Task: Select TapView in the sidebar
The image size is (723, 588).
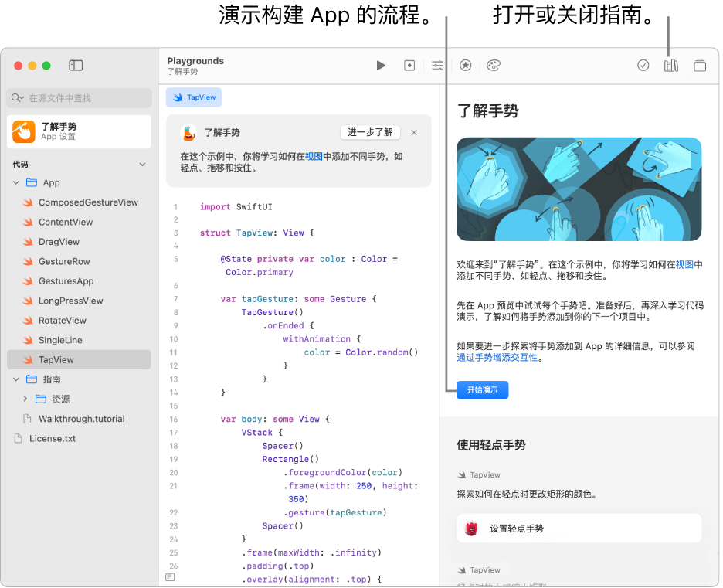Action: click(x=79, y=360)
